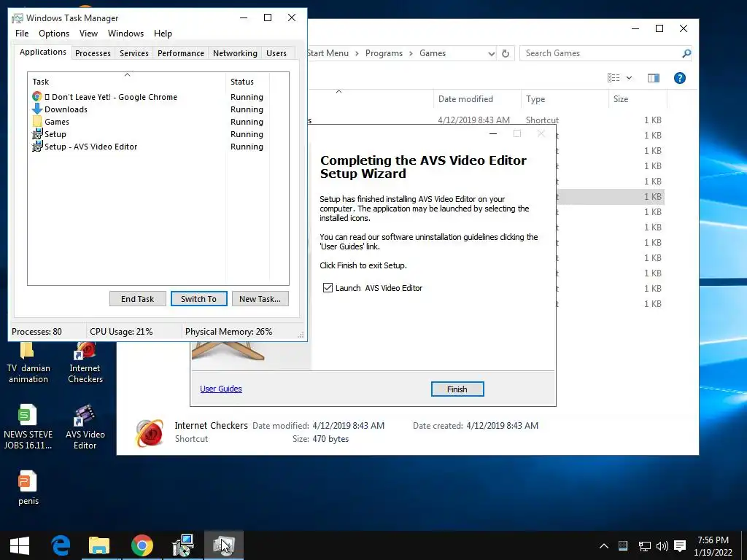
Task: Launch Microsoft Edge from the taskbar
Action: click(61, 545)
